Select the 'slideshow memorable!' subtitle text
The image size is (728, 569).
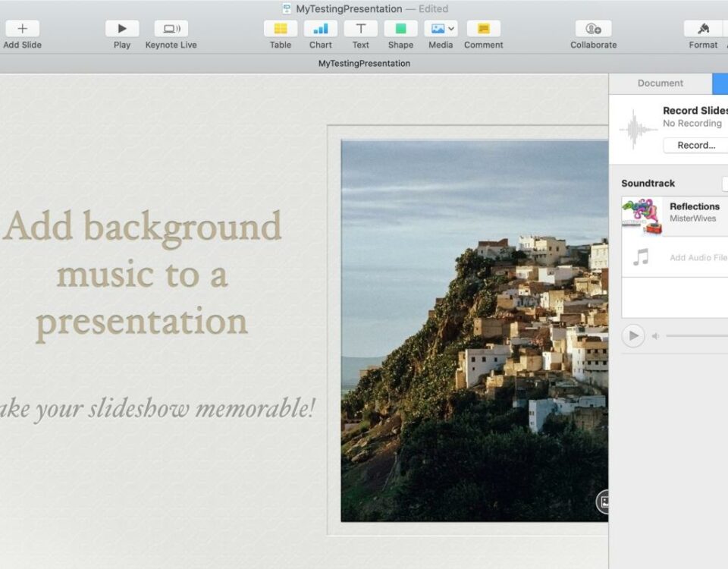pos(158,410)
